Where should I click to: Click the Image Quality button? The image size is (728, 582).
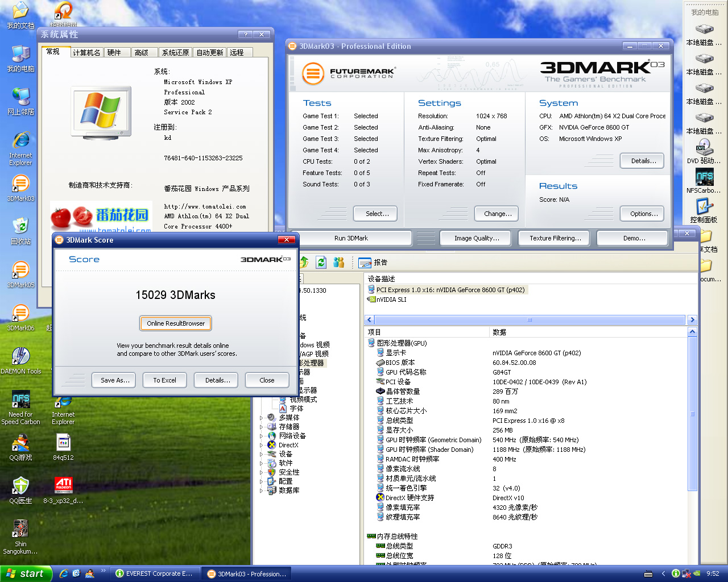(476, 238)
